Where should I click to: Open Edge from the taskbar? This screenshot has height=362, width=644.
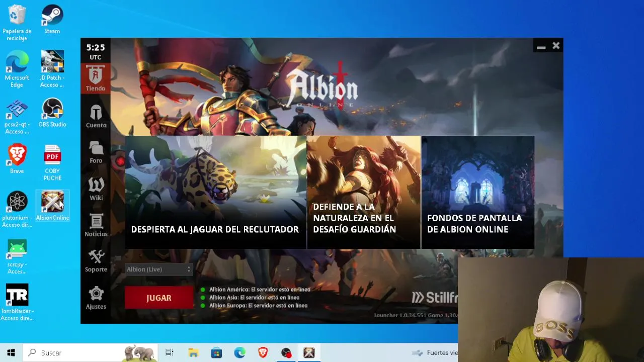pos(239,353)
